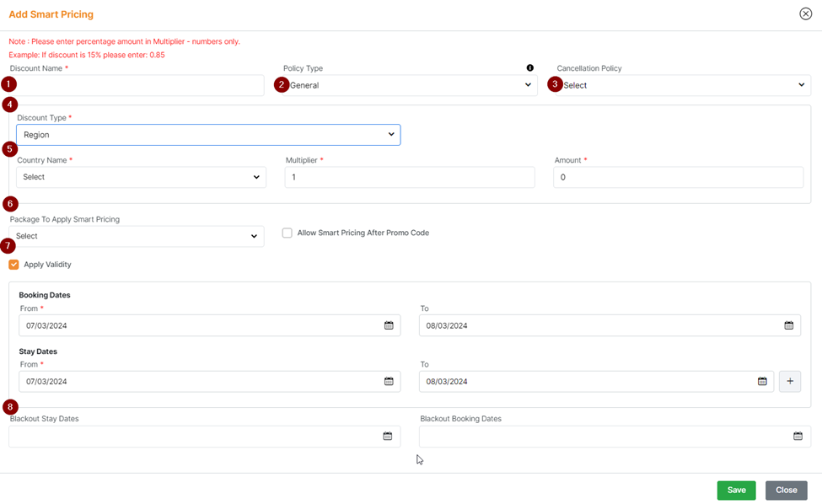The height and width of the screenshot is (504, 822).
Task: Uncheck the Apply Validity checkbox
Action: pyautogui.click(x=14, y=265)
